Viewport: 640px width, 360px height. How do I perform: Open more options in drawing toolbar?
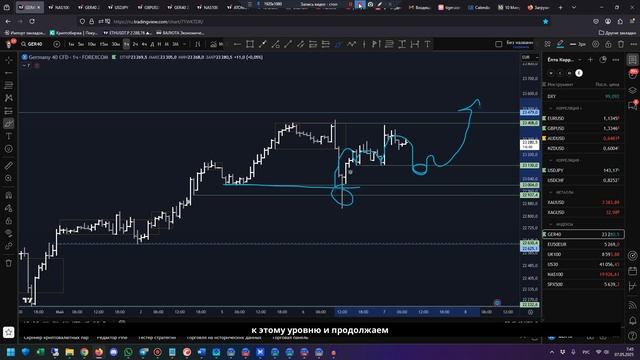pyautogui.click(x=633, y=44)
